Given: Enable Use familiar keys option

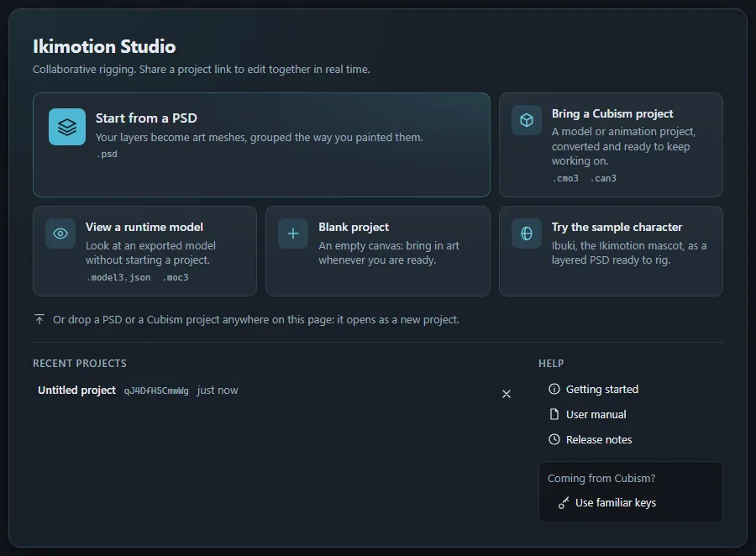Looking at the screenshot, I should [607, 503].
